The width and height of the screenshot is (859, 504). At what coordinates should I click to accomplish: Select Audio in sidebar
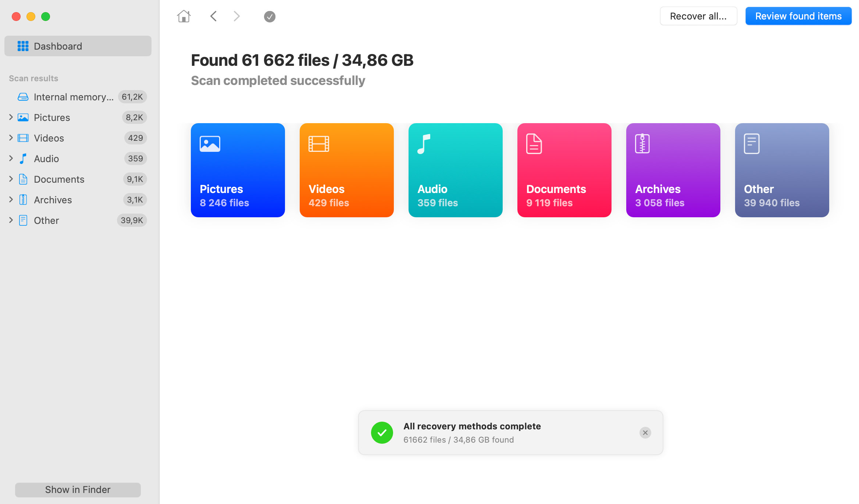click(x=46, y=158)
